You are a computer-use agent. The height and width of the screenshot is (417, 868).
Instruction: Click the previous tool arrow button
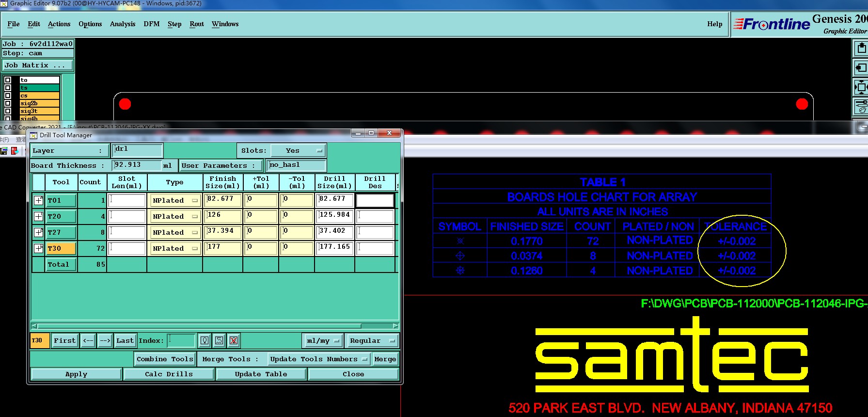(x=88, y=341)
